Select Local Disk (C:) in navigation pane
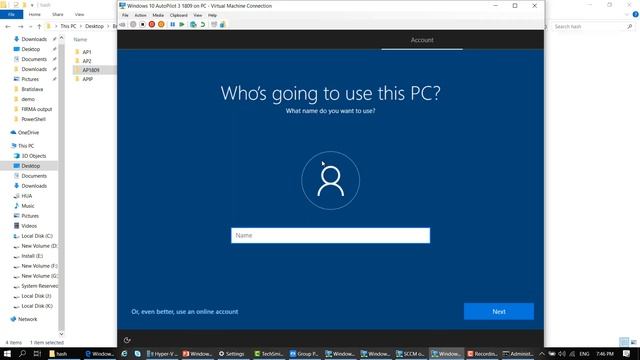 click(37, 236)
